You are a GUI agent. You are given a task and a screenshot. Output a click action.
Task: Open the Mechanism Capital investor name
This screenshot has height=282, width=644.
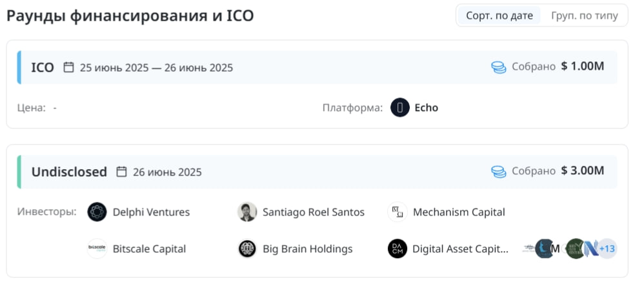(x=459, y=212)
